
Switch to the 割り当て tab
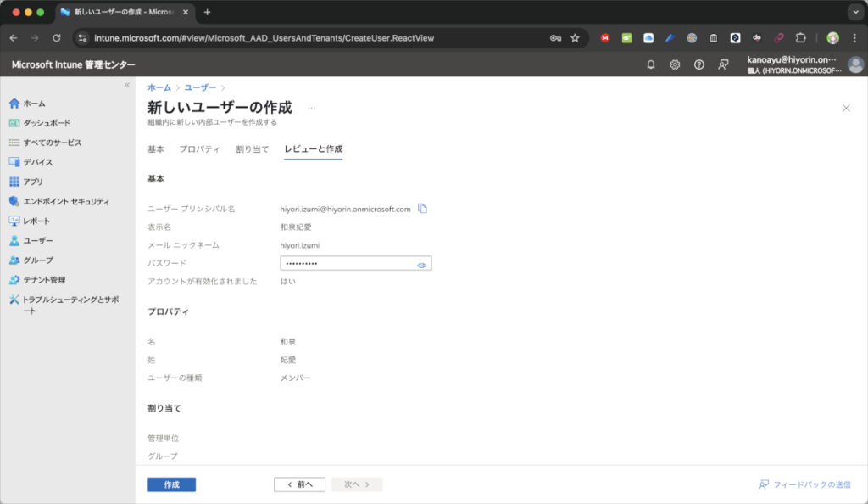(253, 149)
